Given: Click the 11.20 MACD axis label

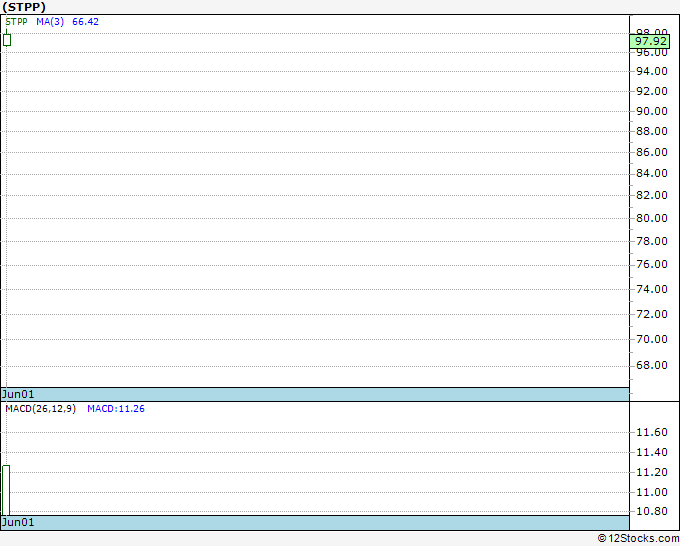Looking at the screenshot, I should coord(651,472).
